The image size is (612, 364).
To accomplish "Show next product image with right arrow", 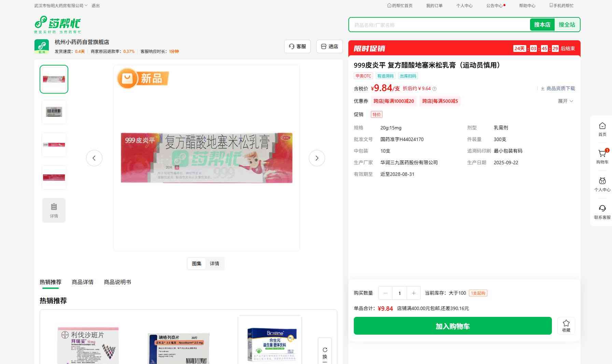I will [317, 158].
